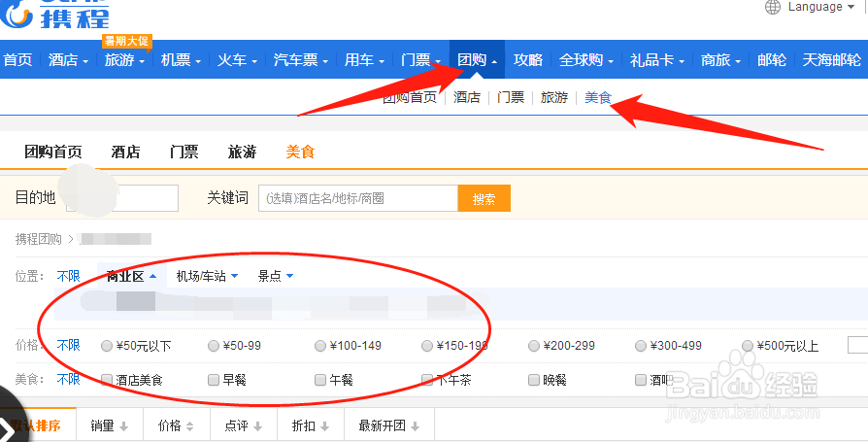Select 酒店 in 团购 submenu
868x442 pixels.
(467, 97)
